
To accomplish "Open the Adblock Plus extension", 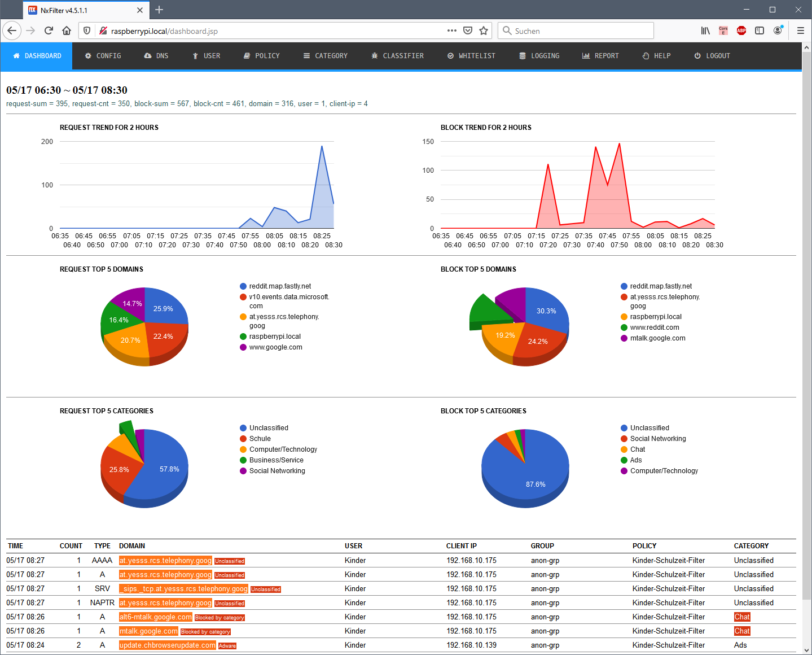I will [741, 30].
